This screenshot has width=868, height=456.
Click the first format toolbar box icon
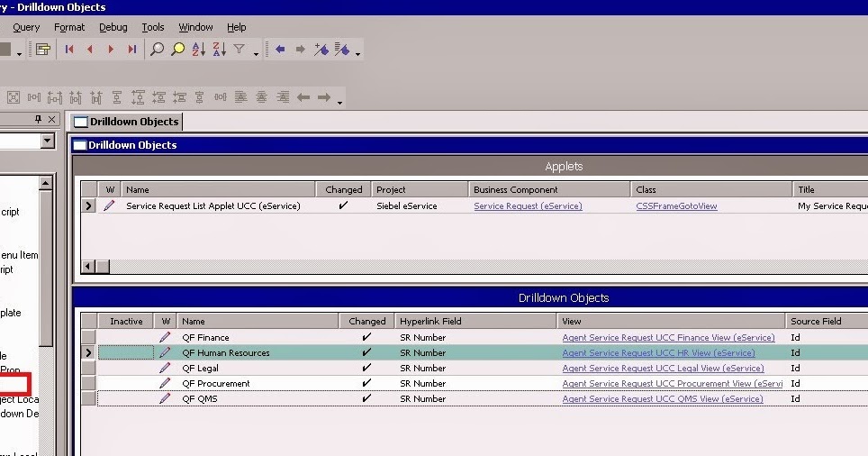[x=14, y=97]
